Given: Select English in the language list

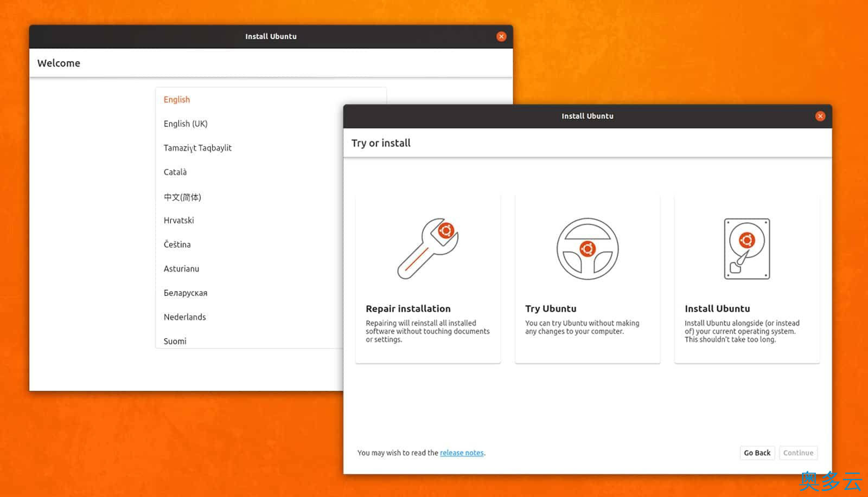Looking at the screenshot, I should click(x=177, y=100).
